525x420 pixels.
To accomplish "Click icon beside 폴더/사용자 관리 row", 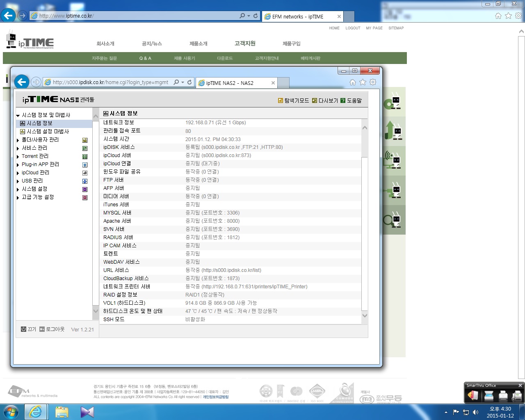I will pos(85,140).
